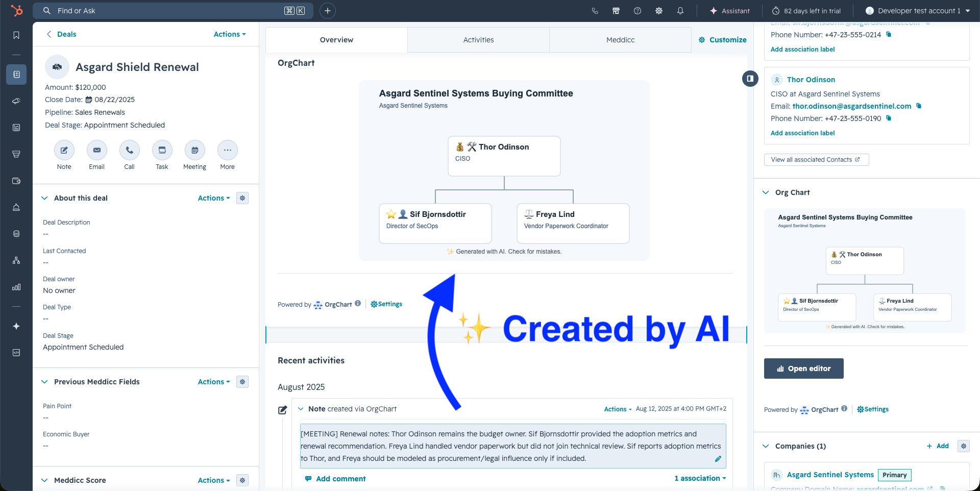The height and width of the screenshot is (491, 980).
Task: Open the Help question-mark icon
Action: point(638,11)
